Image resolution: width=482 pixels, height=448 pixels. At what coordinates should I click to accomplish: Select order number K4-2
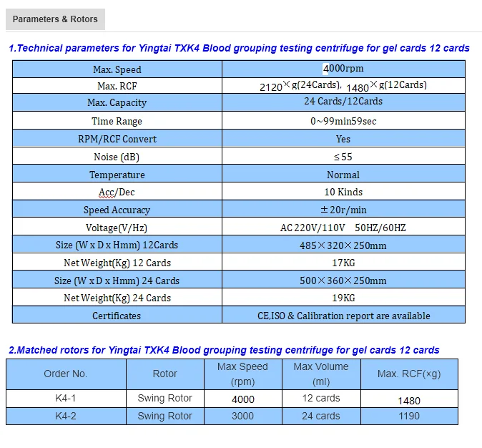(66, 416)
